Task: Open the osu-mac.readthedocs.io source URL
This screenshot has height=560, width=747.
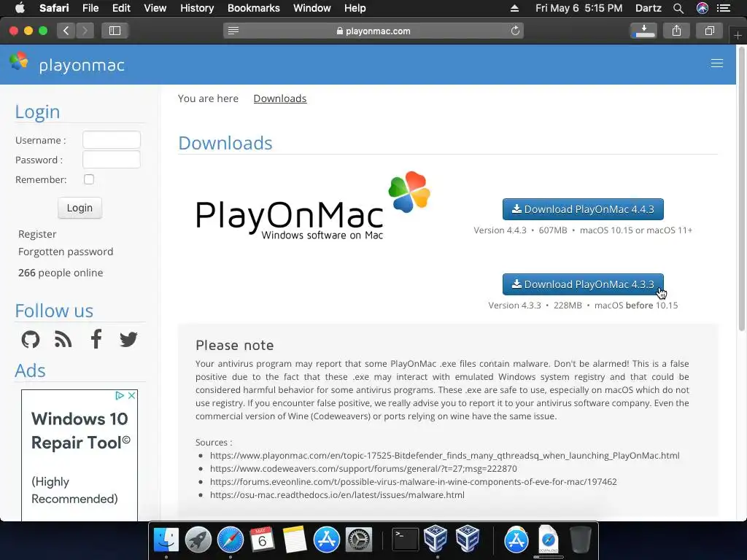Action: (x=337, y=495)
